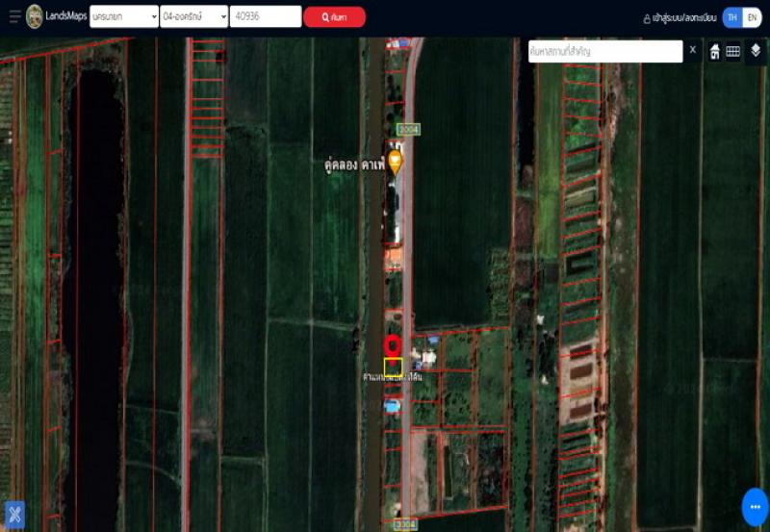Viewport: 770px width, 532px height.
Task: Open the hamburger menu
Action: [x=15, y=16]
